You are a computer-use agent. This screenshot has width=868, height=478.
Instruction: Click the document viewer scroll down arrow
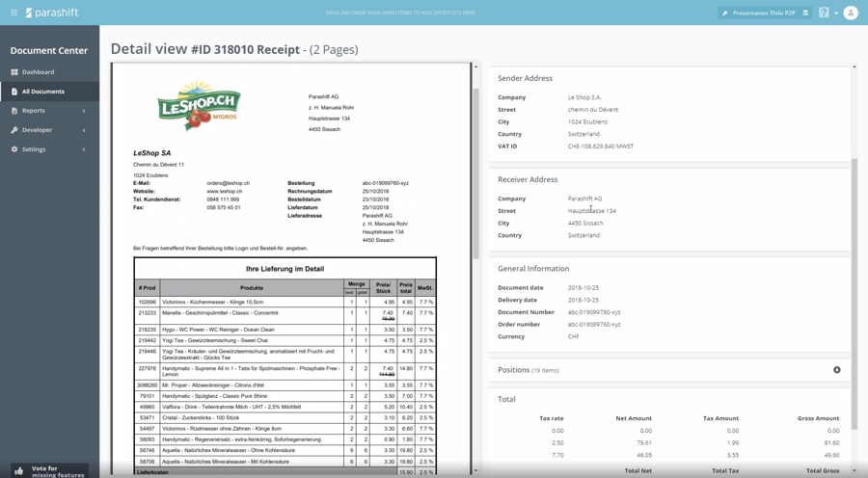click(x=475, y=471)
